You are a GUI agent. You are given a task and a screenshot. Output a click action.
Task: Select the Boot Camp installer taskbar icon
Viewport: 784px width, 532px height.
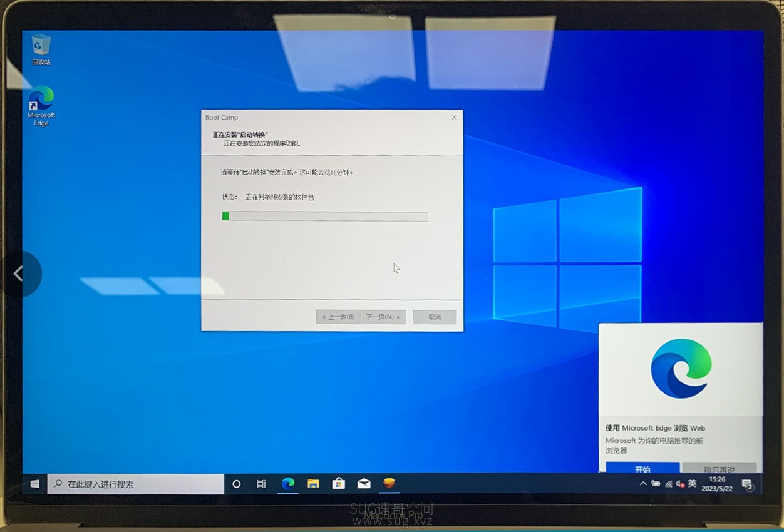[x=389, y=483]
